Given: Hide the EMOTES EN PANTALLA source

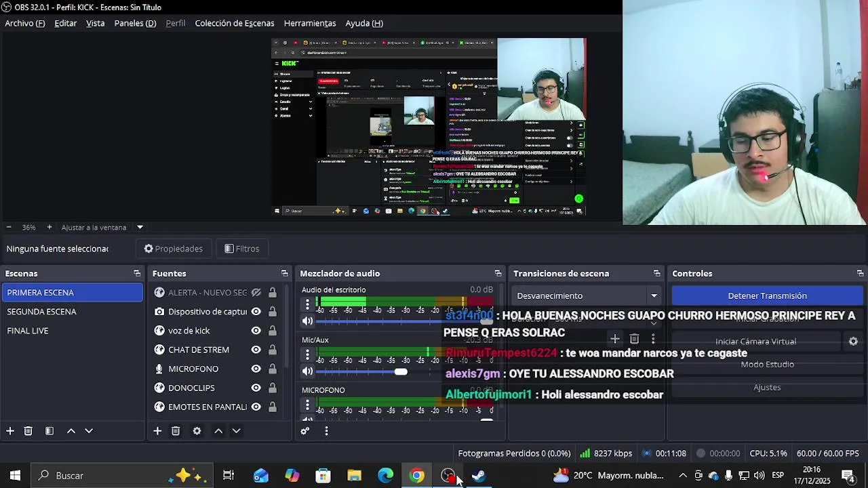Looking at the screenshot, I should [256, 407].
